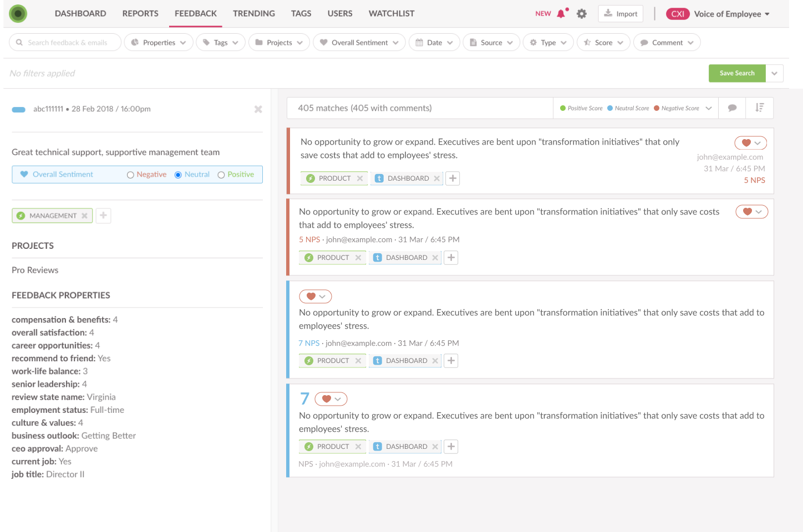Open the Trending tab
Image resolution: width=803 pixels, height=532 pixels.
pos(254,13)
